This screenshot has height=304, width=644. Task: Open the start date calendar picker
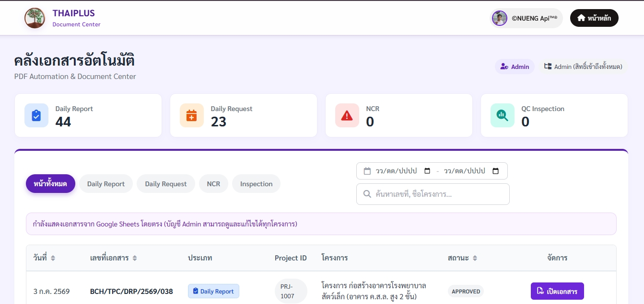(x=428, y=171)
